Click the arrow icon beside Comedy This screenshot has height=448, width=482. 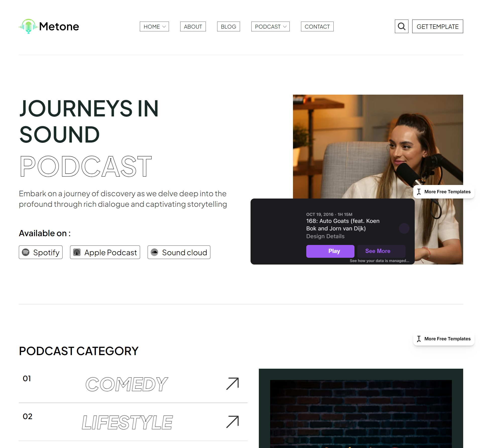click(232, 384)
